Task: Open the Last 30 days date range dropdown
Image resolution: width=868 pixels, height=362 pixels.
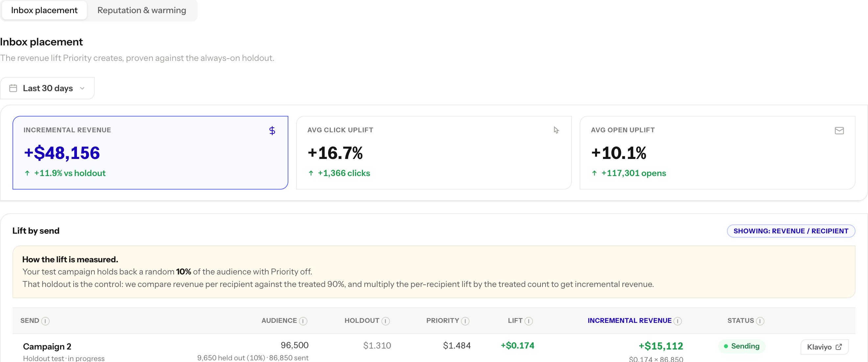Action: [x=47, y=88]
